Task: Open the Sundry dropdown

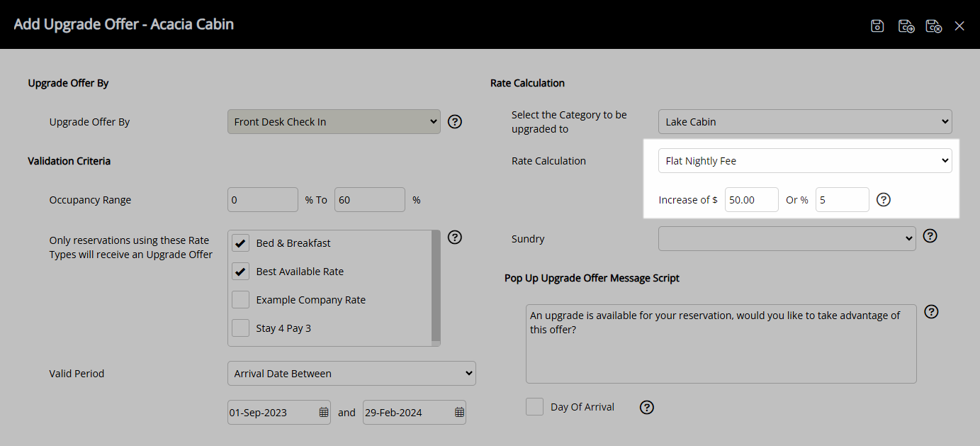Action: [787, 238]
